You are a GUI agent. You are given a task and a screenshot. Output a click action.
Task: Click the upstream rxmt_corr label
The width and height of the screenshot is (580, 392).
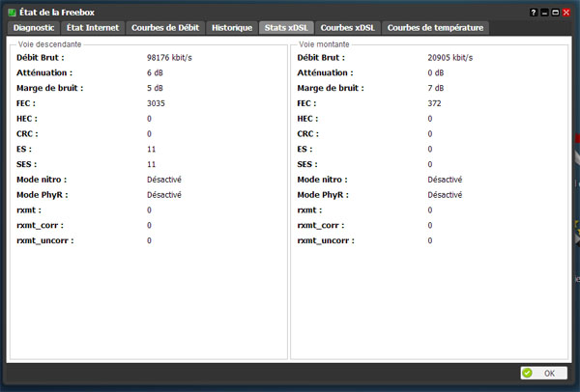321,225
